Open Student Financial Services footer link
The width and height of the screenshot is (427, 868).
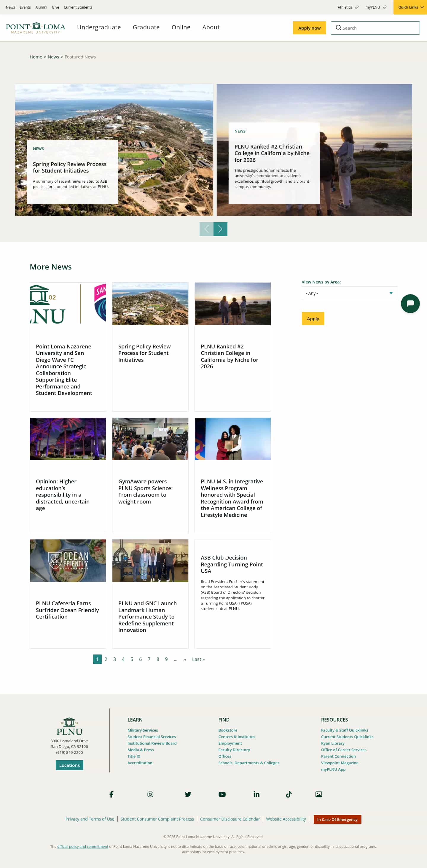pyautogui.click(x=152, y=737)
